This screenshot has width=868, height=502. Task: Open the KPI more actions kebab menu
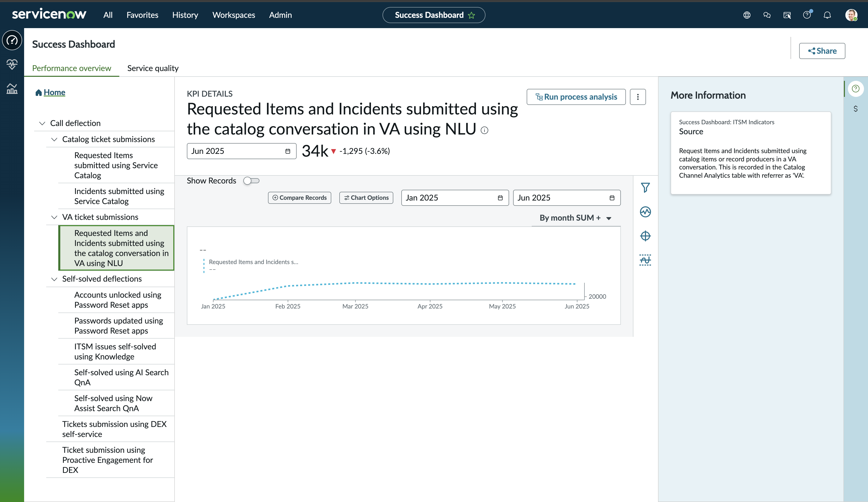[638, 97]
